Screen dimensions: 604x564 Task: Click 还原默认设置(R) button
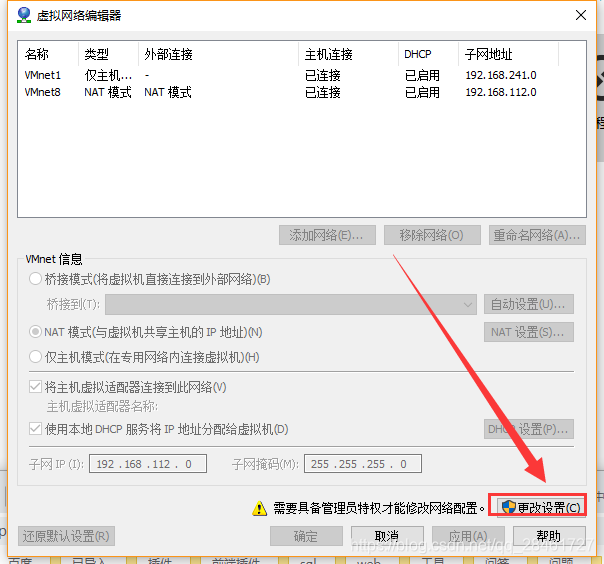(66, 536)
